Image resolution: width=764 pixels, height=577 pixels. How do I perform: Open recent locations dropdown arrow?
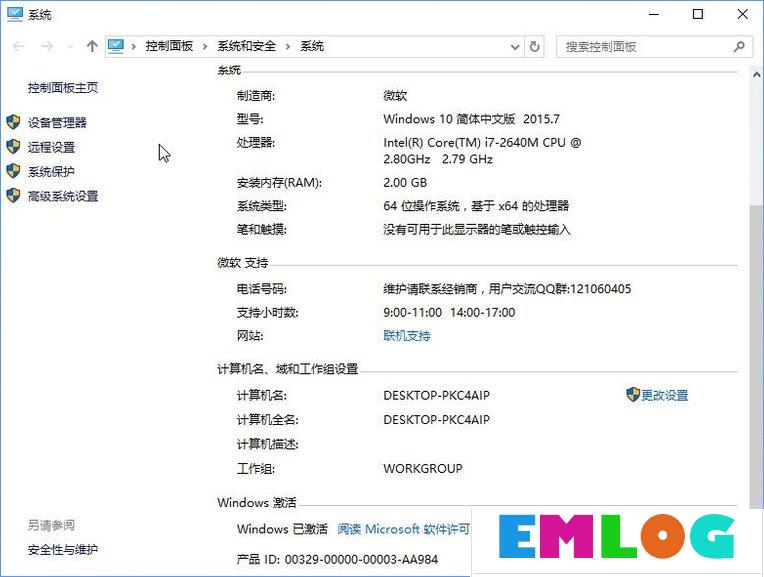click(x=70, y=47)
